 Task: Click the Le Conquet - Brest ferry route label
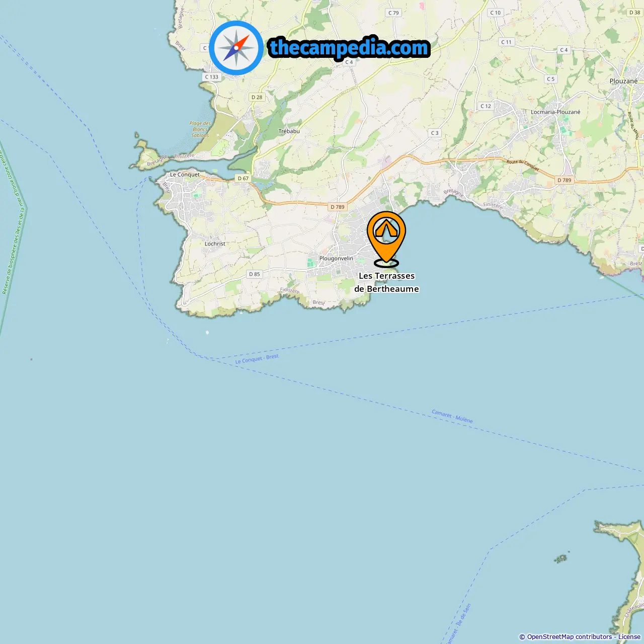point(257,359)
